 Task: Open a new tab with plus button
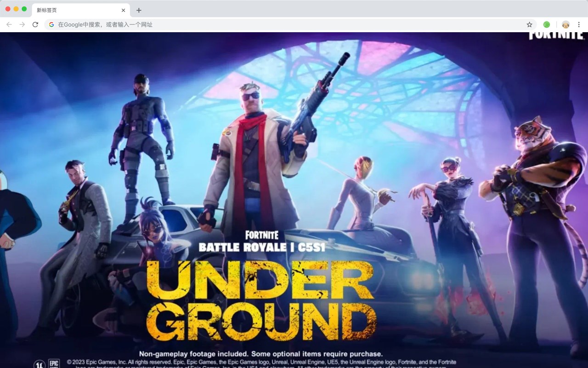[x=139, y=10]
